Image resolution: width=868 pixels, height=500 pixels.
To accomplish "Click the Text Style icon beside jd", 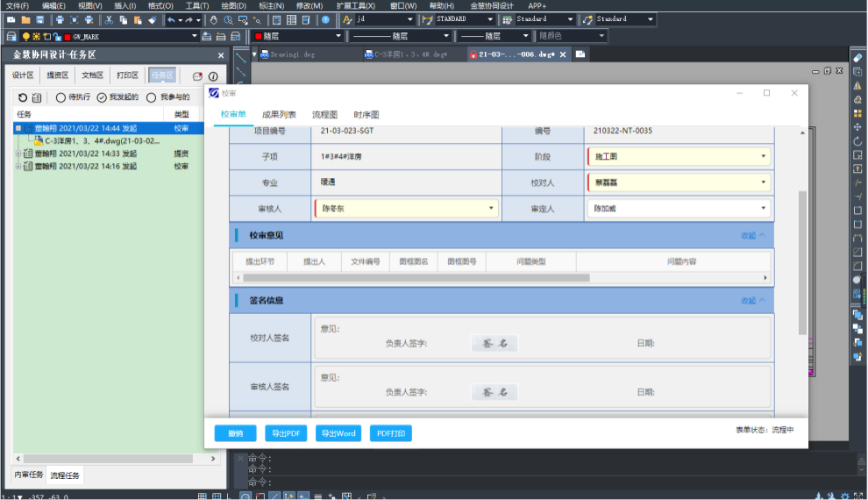I will point(347,20).
